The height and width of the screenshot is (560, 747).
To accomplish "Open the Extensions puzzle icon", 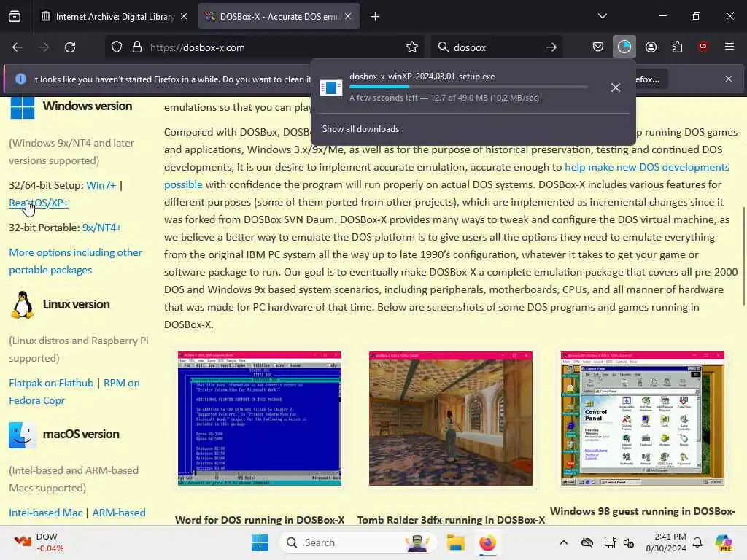I will point(677,47).
